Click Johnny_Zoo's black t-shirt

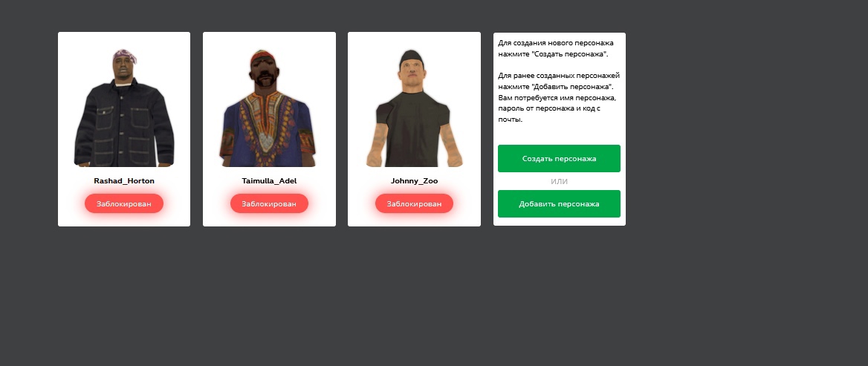[x=412, y=130]
